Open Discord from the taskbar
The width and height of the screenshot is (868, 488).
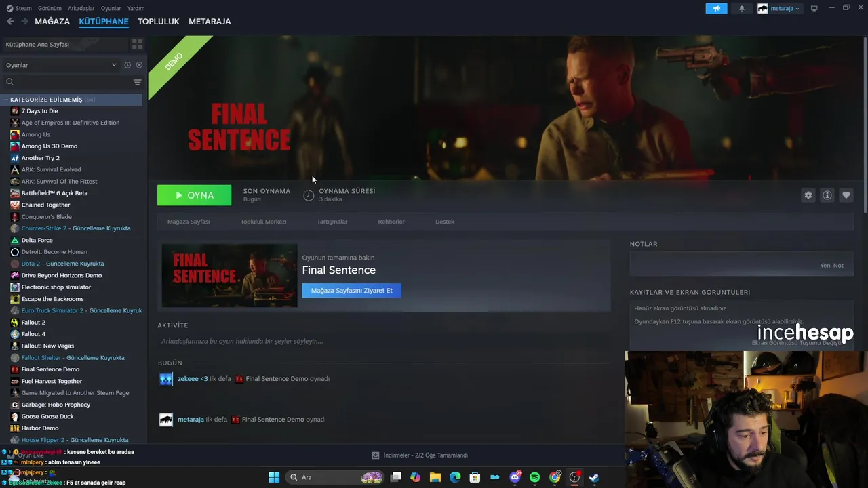[515, 477]
